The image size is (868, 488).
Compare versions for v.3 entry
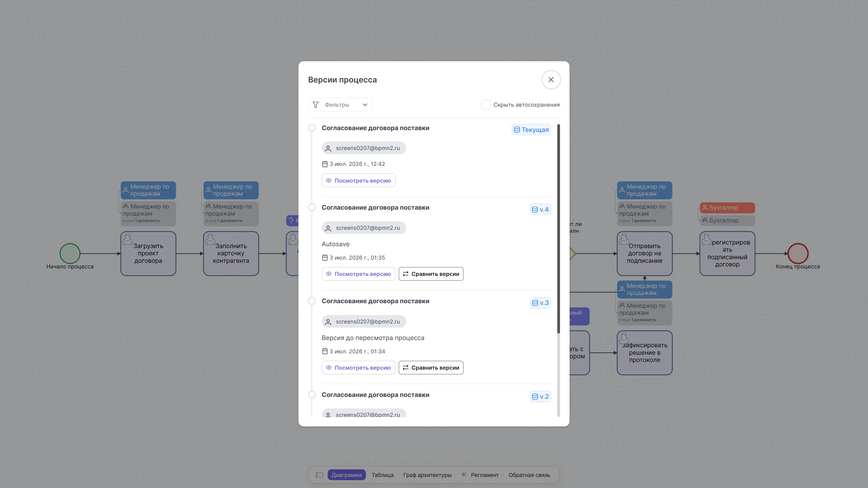pos(431,367)
